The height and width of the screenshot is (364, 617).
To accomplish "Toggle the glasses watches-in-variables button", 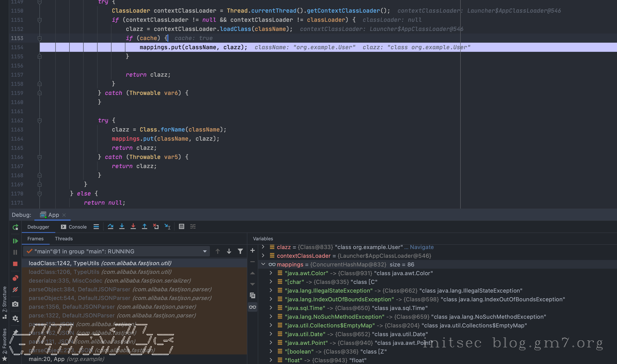I will pyautogui.click(x=252, y=307).
